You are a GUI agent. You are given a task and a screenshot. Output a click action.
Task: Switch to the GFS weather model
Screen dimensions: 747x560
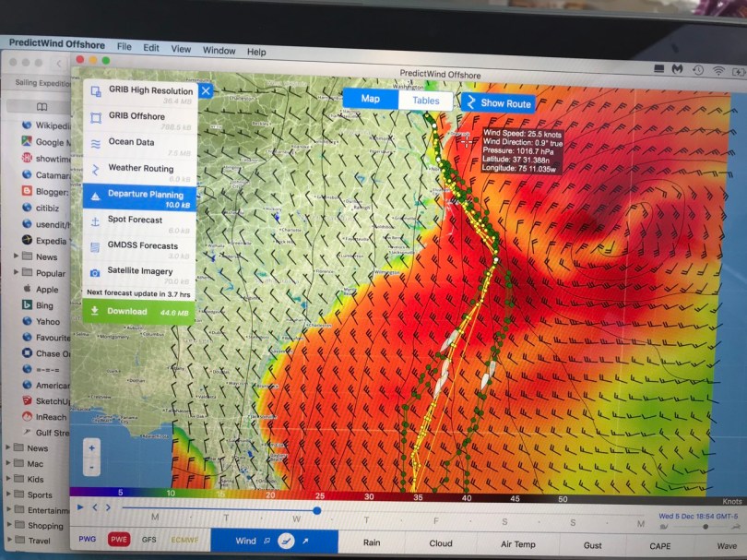click(148, 539)
